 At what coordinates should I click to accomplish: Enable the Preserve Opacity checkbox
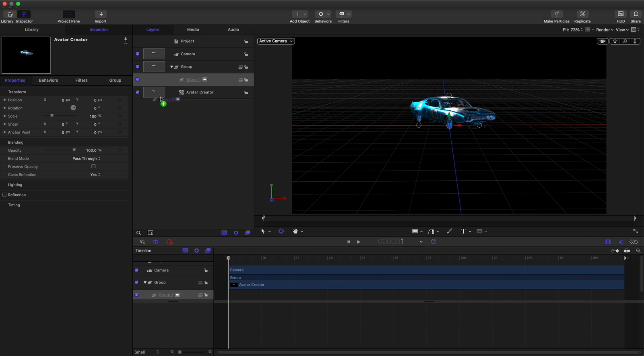click(93, 166)
